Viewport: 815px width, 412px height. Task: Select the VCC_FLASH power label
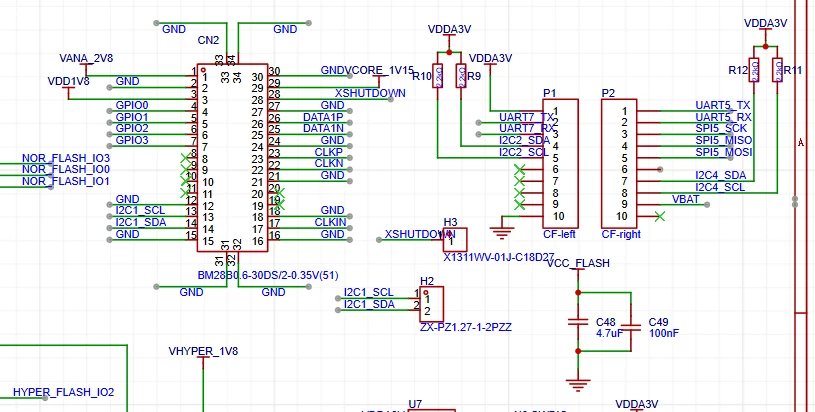pyautogui.click(x=578, y=263)
